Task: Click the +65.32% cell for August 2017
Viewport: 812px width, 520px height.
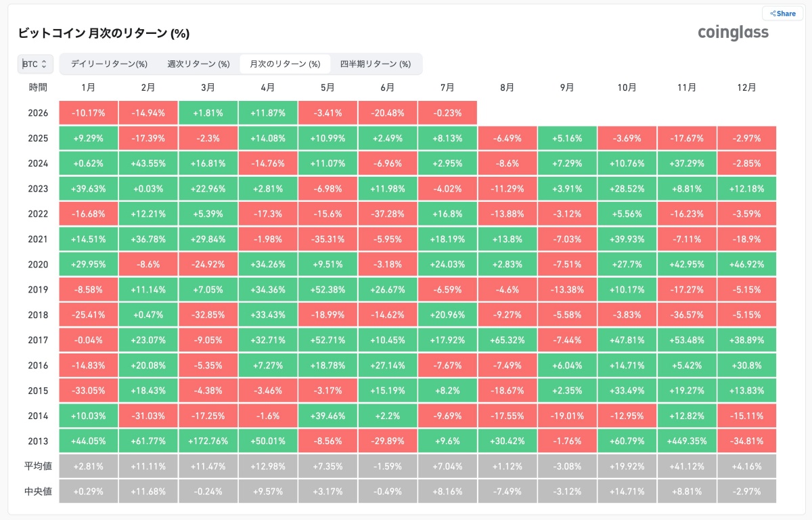Action: 507,340
